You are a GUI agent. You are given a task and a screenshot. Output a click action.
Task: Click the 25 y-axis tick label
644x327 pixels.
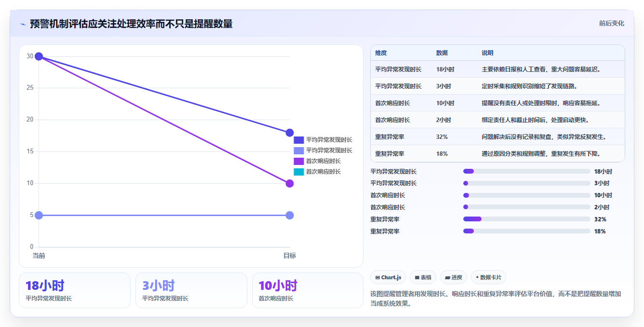point(30,88)
